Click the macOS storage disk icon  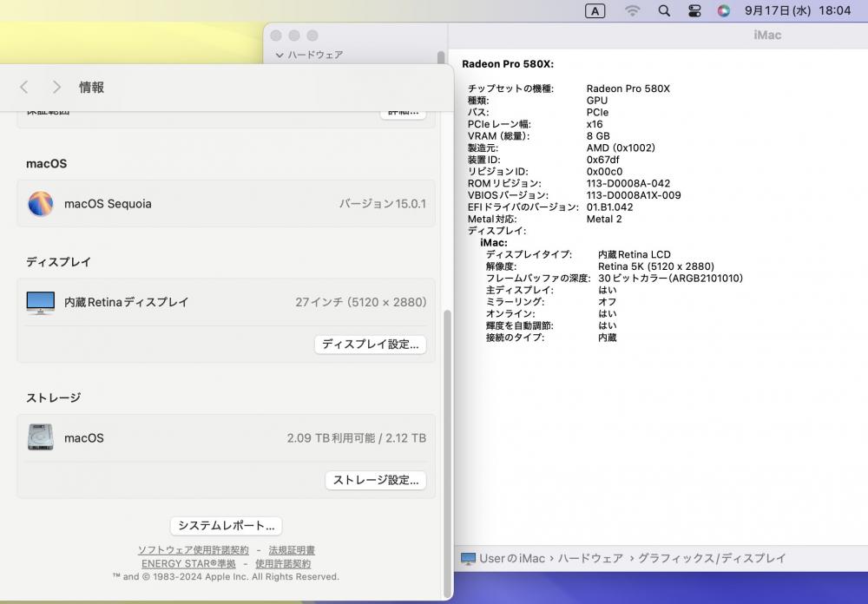(x=41, y=437)
